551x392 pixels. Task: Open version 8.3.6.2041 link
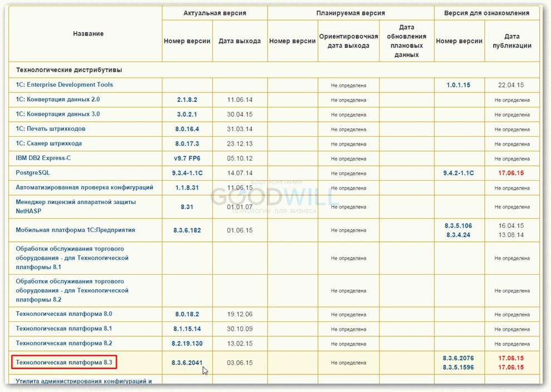(x=187, y=363)
